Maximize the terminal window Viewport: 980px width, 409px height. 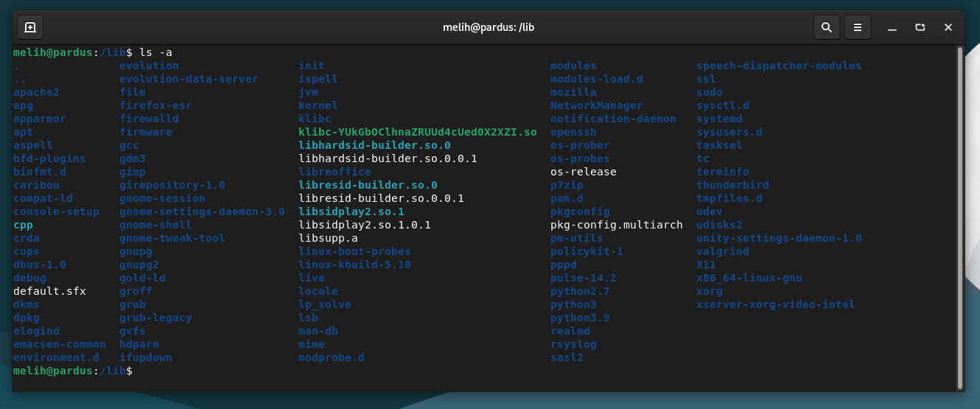pyautogui.click(x=920, y=27)
